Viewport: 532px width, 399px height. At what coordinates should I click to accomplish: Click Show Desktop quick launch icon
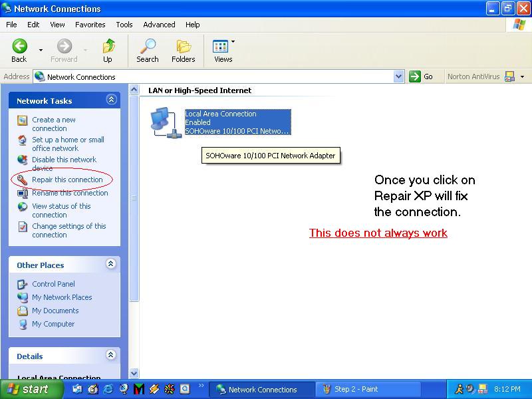pos(92,389)
